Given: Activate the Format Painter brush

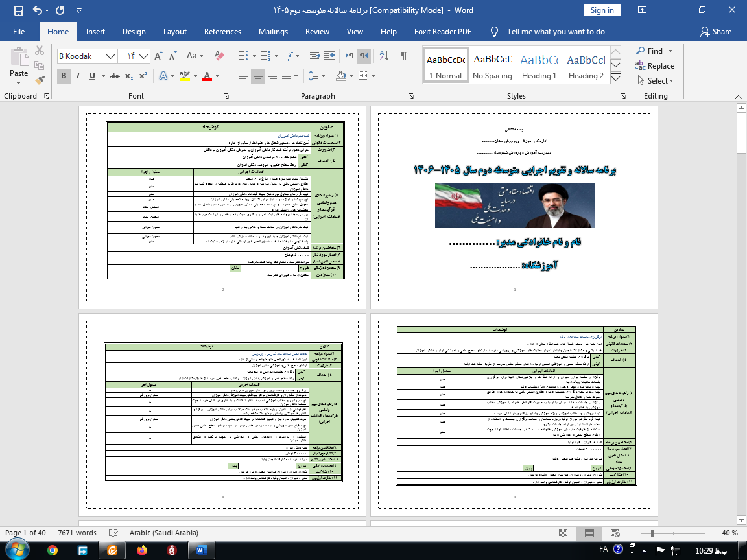Looking at the screenshot, I should tap(40, 80).
